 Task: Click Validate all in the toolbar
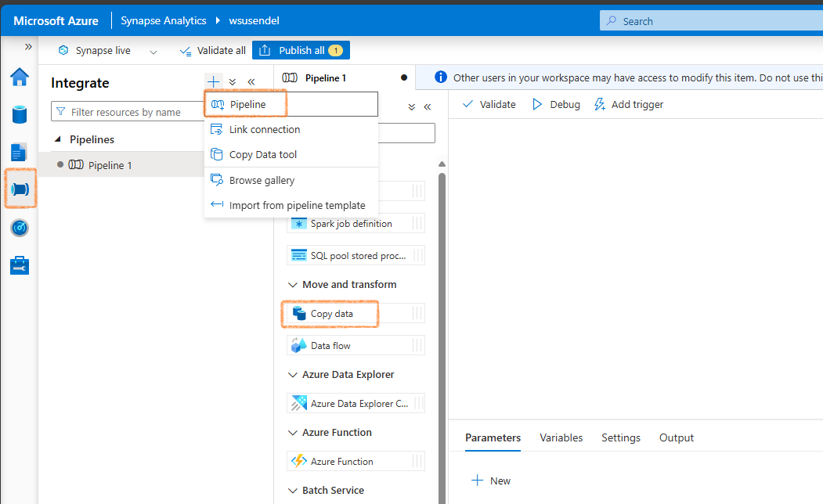212,50
